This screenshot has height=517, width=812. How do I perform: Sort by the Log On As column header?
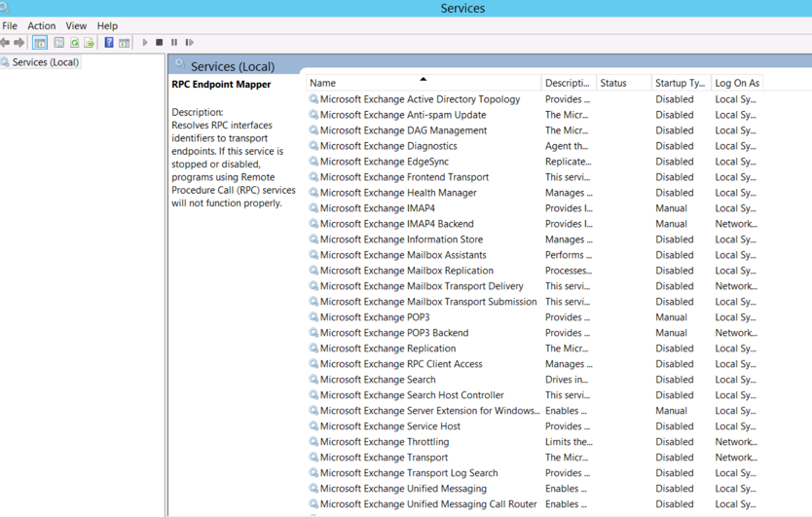[737, 83]
